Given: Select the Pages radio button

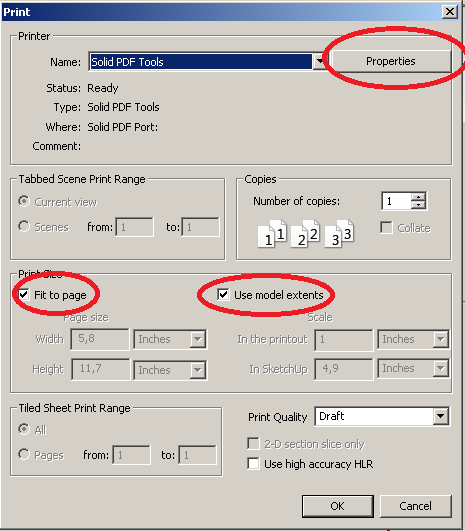Looking at the screenshot, I should coord(24,454).
